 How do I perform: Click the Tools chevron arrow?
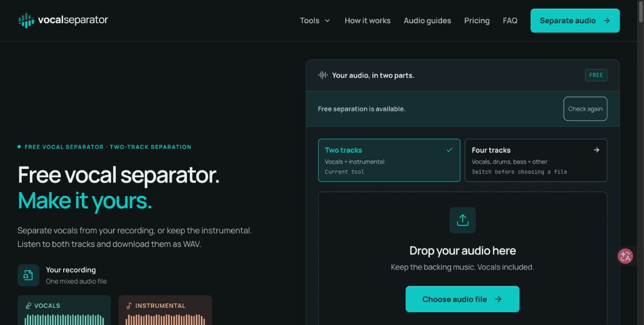click(328, 20)
